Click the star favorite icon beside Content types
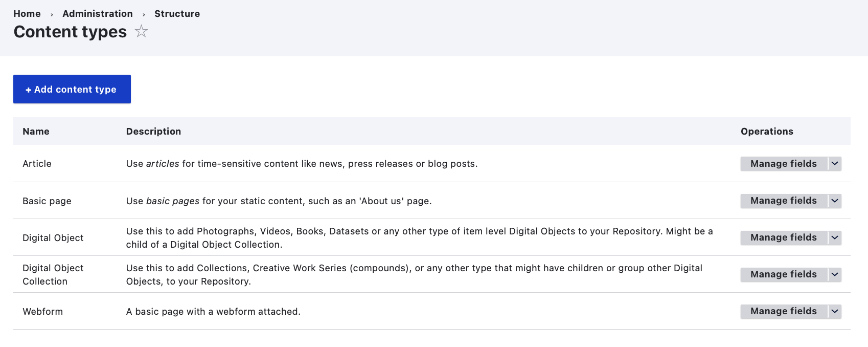Screen dimensions: 868x347 [x=141, y=32]
